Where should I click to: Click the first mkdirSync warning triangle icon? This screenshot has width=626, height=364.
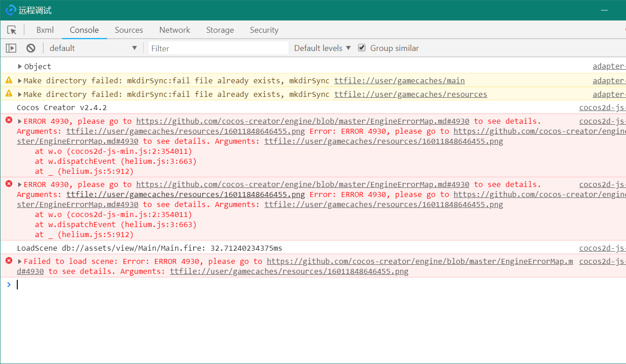click(x=9, y=81)
